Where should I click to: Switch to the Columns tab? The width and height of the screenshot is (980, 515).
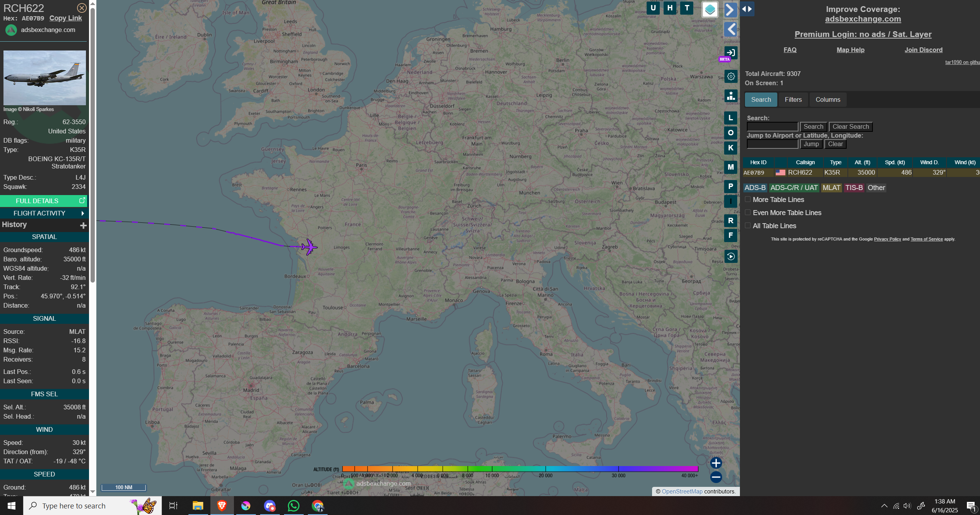point(828,99)
